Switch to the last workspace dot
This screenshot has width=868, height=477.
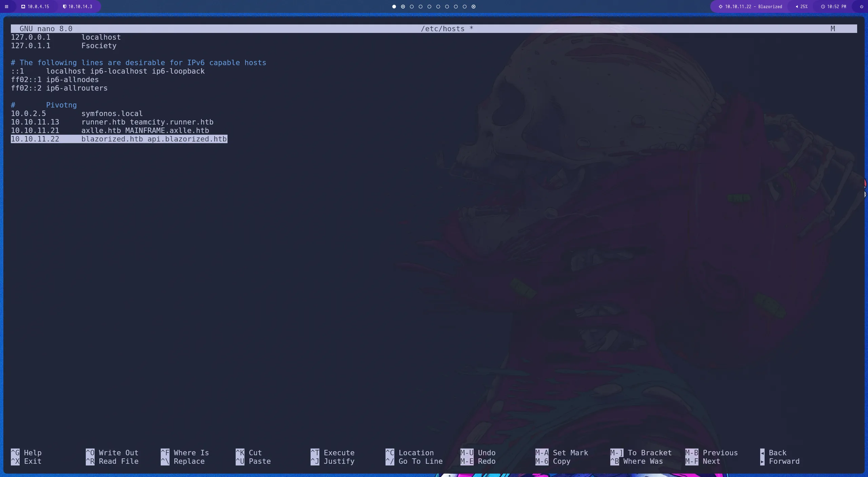point(473,6)
